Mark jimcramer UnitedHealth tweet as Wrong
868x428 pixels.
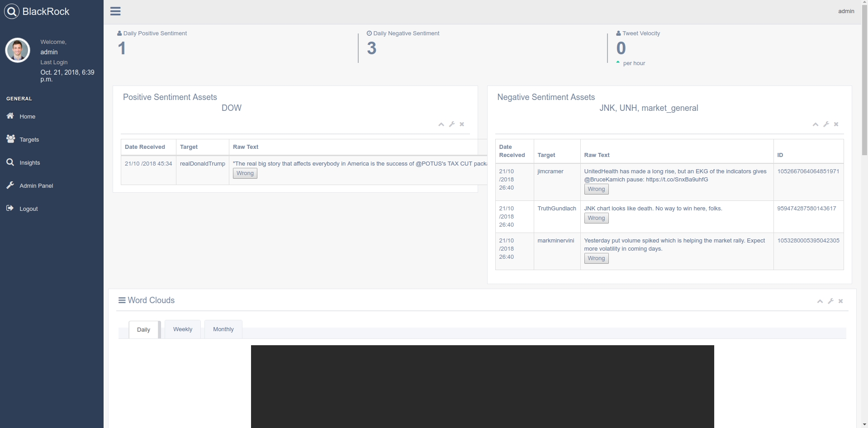596,189
